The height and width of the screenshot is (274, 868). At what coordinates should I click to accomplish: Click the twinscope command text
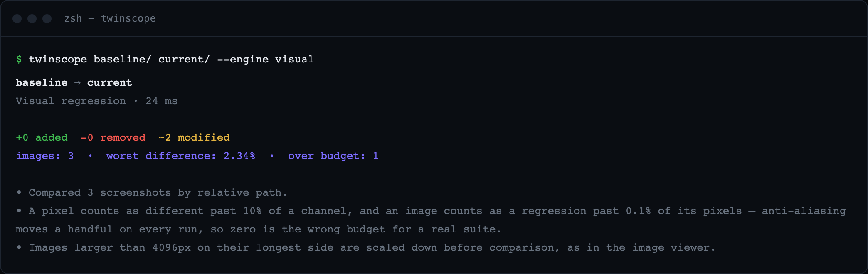pyautogui.click(x=171, y=60)
